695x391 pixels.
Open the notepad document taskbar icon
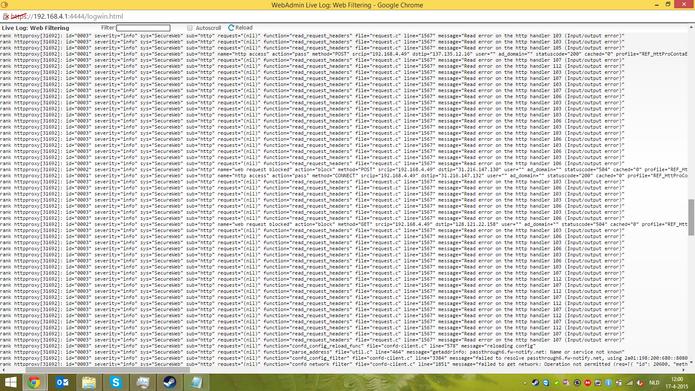click(196, 382)
